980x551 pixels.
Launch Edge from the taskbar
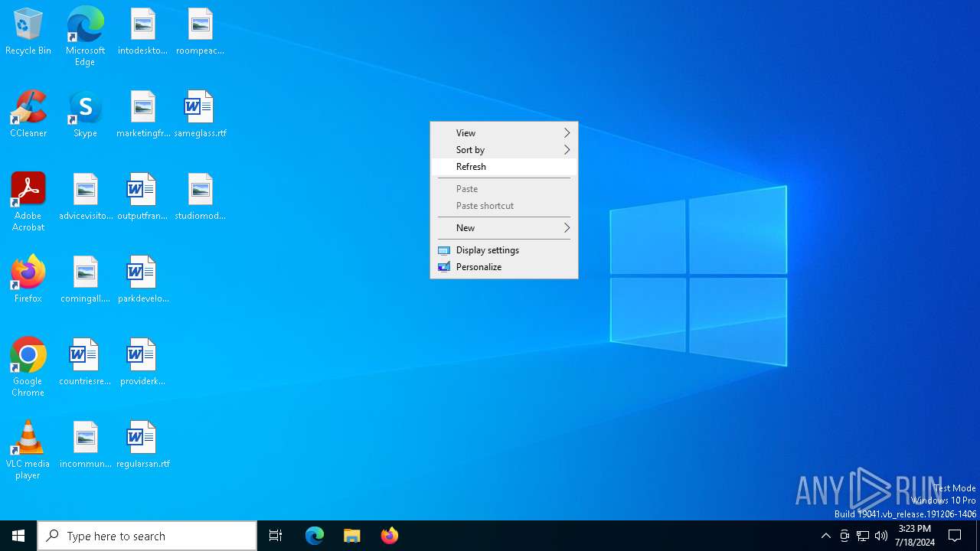(315, 536)
